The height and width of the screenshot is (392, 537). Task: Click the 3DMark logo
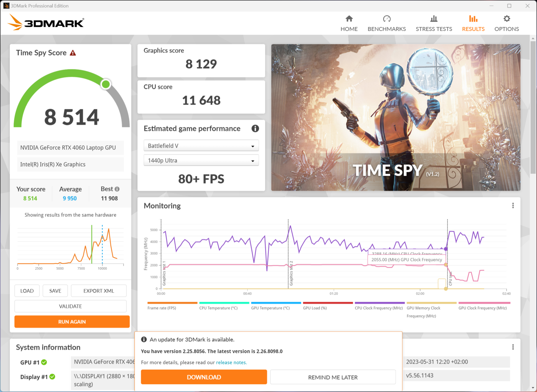46,22
